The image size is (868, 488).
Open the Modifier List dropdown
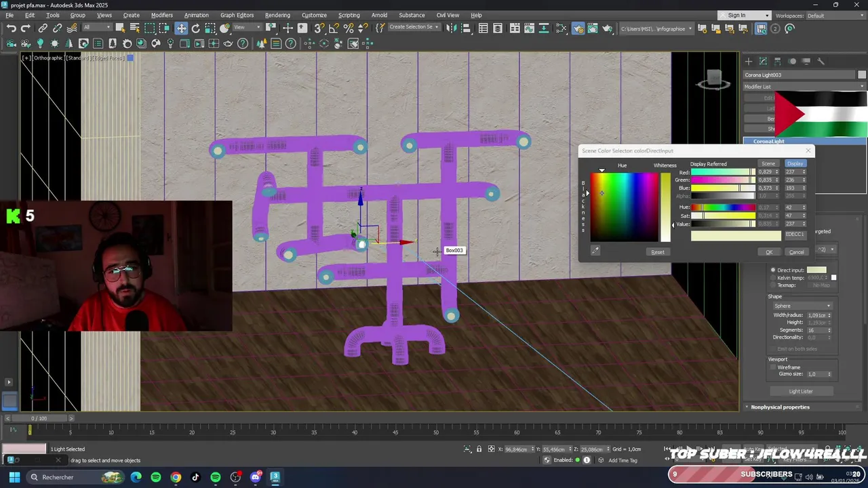click(x=804, y=87)
